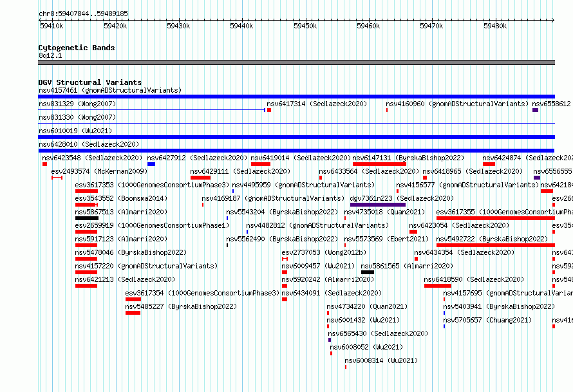Click nsv6565430 (Sedlazeck2020) variant
573x392 pixels.
pos(378,333)
